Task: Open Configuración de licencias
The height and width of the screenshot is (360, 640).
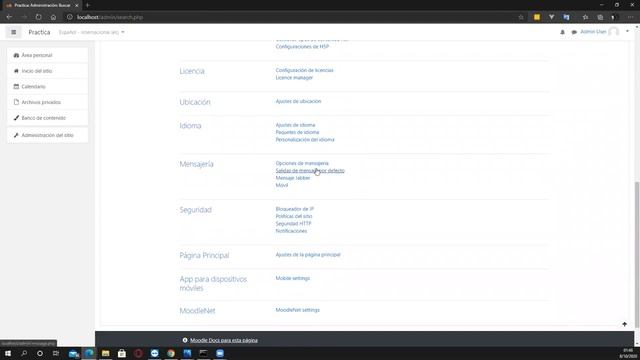Action: pyautogui.click(x=304, y=70)
